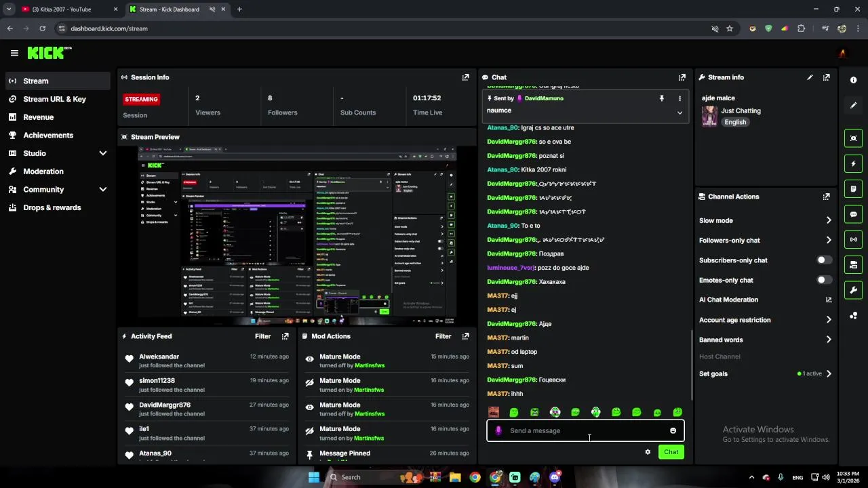Screen dimensions: 868x488
Task: Open chat settings gear icon
Action: coord(648,452)
